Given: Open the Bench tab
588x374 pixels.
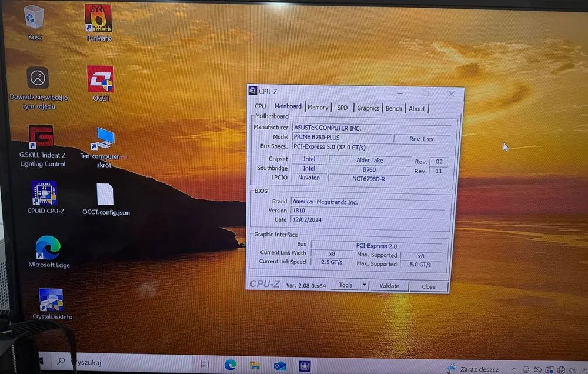Looking at the screenshot, I should click(393, 108).
